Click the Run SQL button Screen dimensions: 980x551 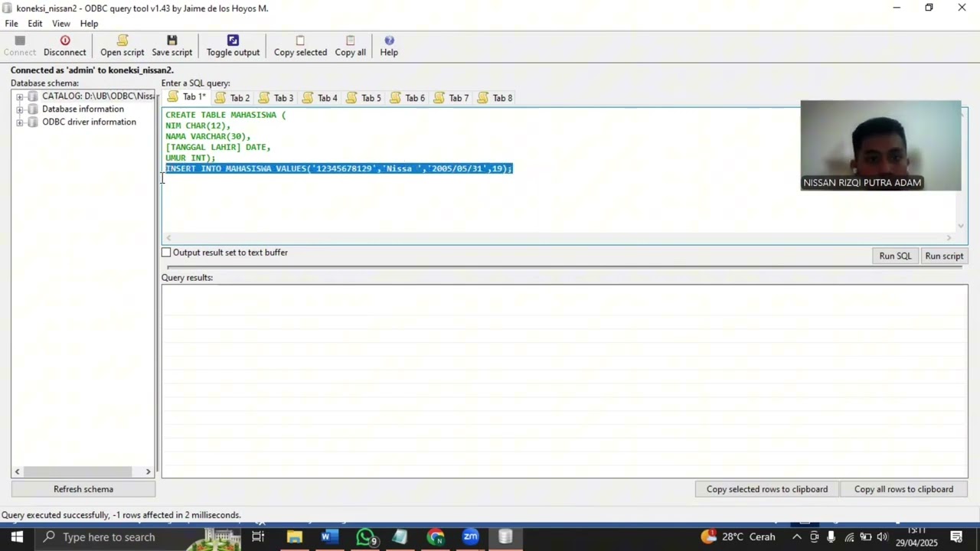(895, 256)
